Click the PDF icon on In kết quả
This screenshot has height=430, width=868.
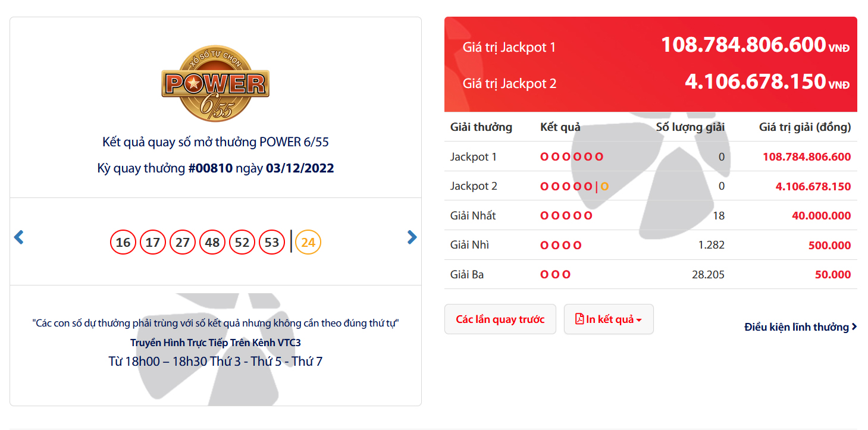579,319
